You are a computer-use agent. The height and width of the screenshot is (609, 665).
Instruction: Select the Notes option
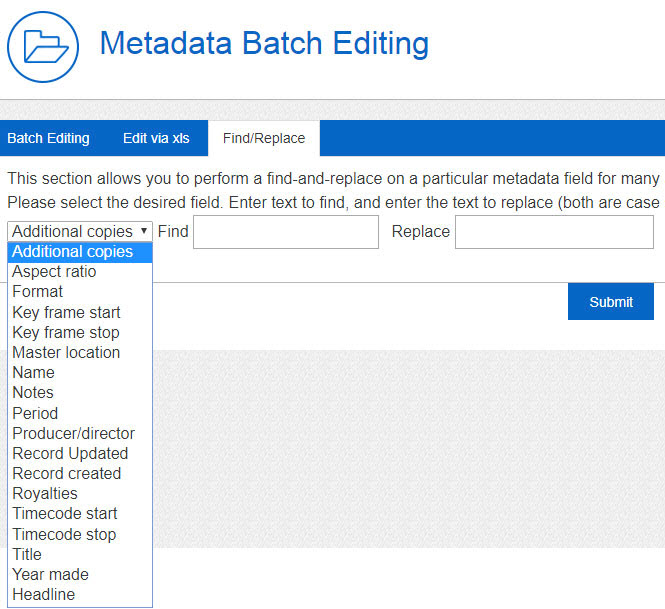point(33,393)
